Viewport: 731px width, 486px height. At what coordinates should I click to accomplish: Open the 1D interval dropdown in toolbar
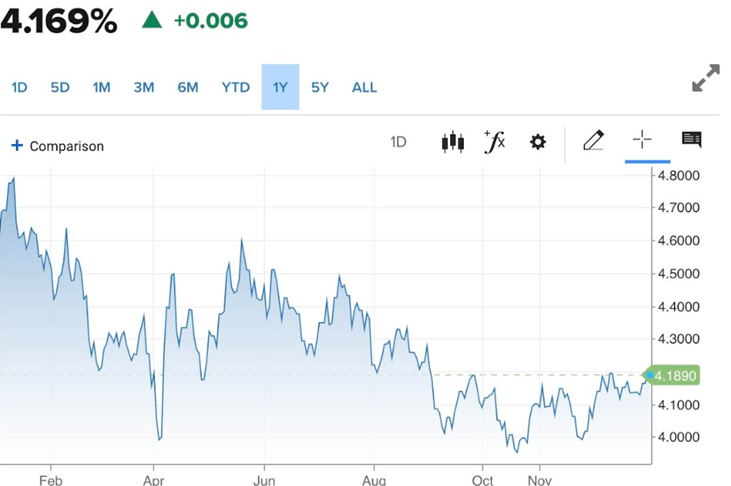(398, 142)
